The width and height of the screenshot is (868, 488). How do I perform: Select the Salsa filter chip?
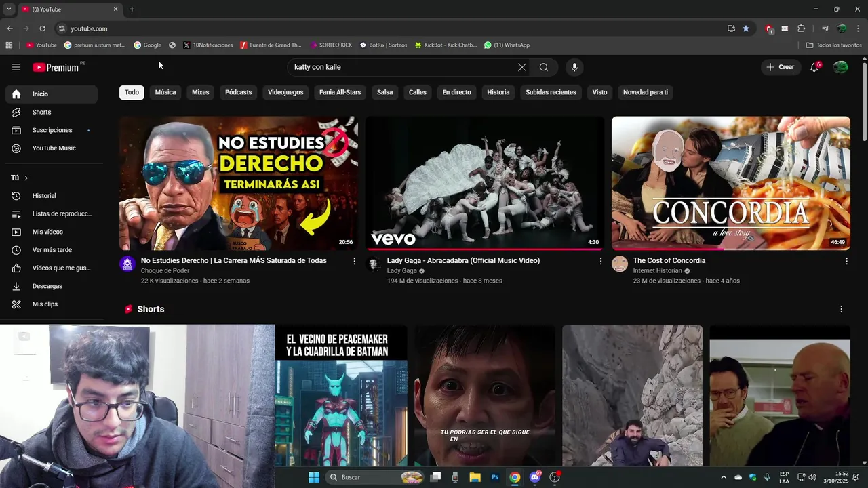tap(385, 92)
